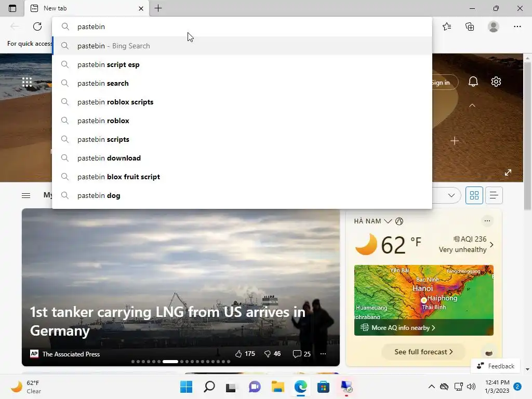Select the pastebin script esp suggestion
Image resolution: width=532 pixels, height=399 pixels.
pyautogui.click(x=242, y=64)
